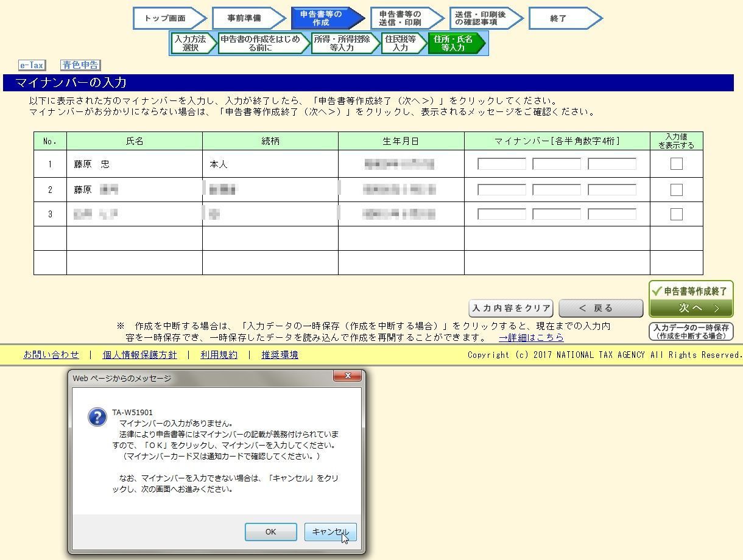This screenshot has width=743, height=560.
Task: Check the show-input-value box for row 1
Action: [676, 164]
